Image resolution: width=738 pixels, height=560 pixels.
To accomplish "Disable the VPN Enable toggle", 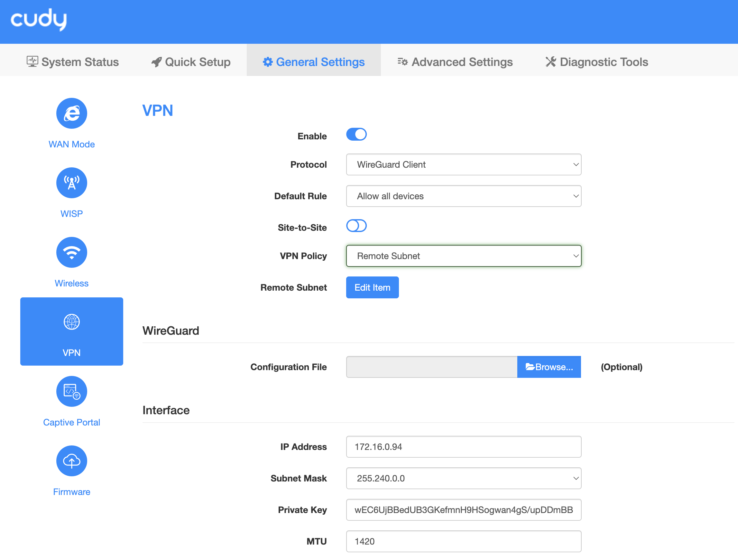I will 357,135.
